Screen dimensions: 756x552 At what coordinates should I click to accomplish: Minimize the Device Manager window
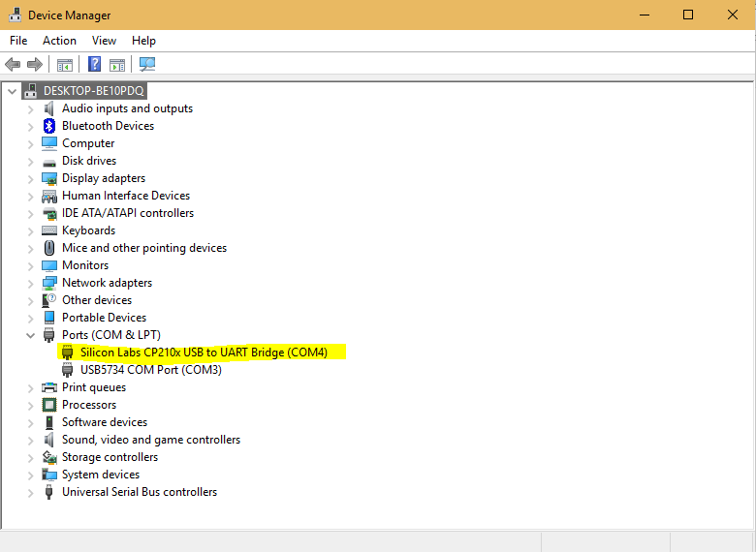pyautogui.click(x=645, y=15)
